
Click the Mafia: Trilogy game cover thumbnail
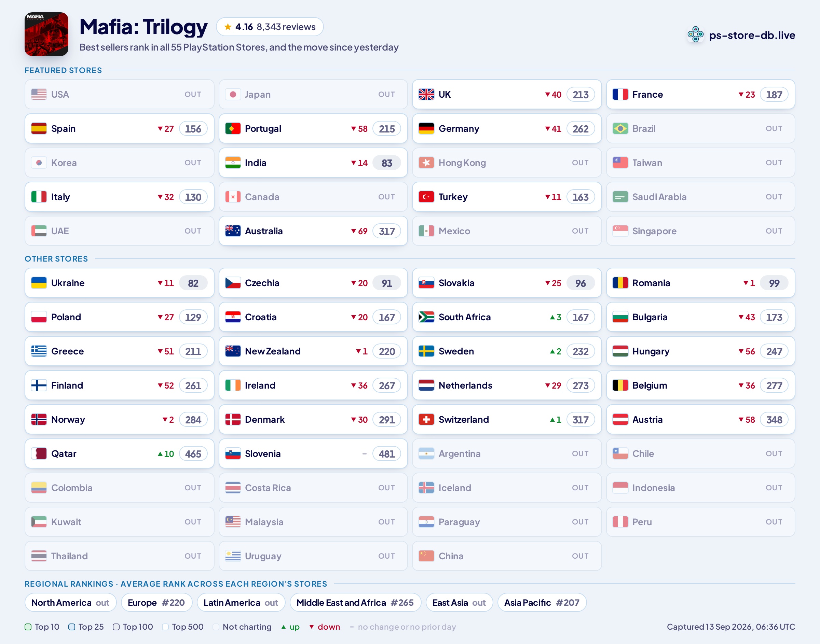point(46,34)
